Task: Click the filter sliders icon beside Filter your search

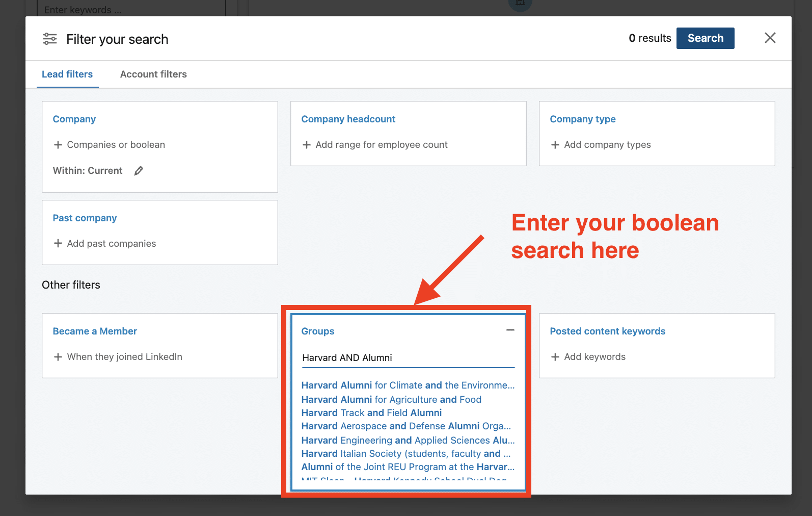Action: click(x=50, y=39)
